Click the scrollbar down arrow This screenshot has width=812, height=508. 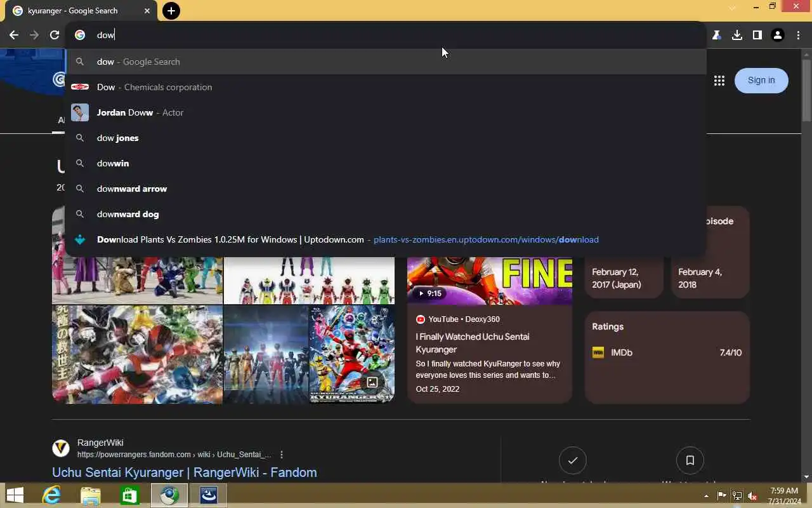[x=806, y=476]
